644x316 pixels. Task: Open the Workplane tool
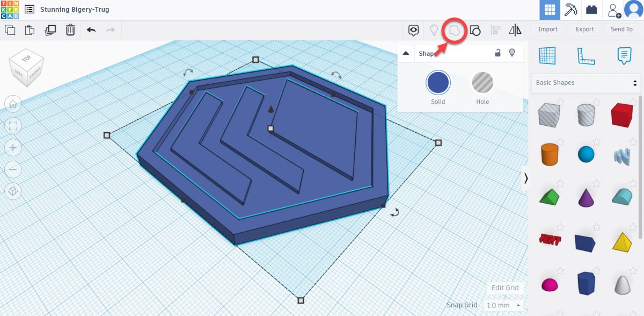(547, 55)
